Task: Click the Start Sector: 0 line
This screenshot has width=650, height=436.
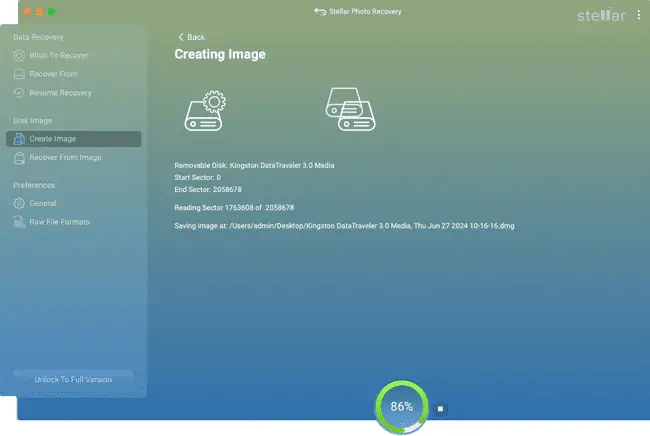Action: tap(197, 177)
